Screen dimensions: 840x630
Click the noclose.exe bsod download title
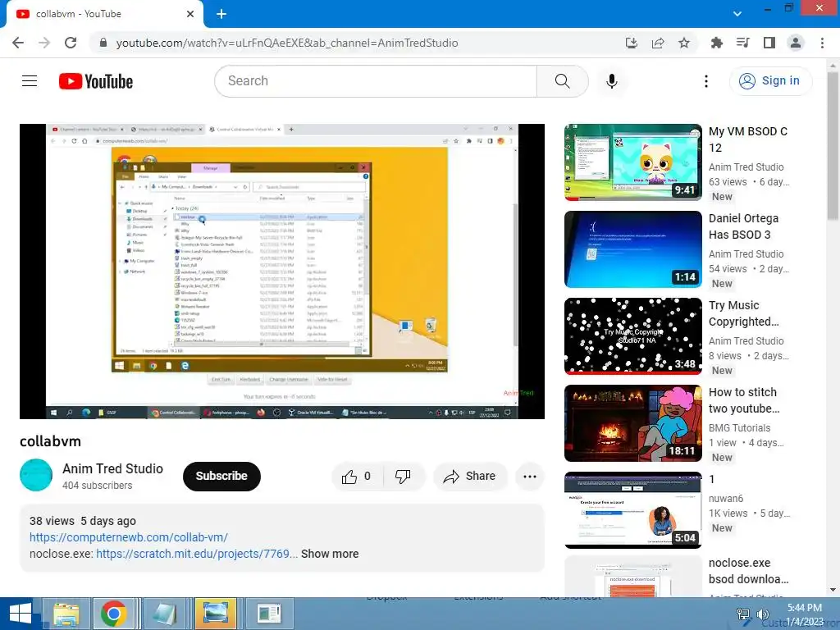coord(748,571)
